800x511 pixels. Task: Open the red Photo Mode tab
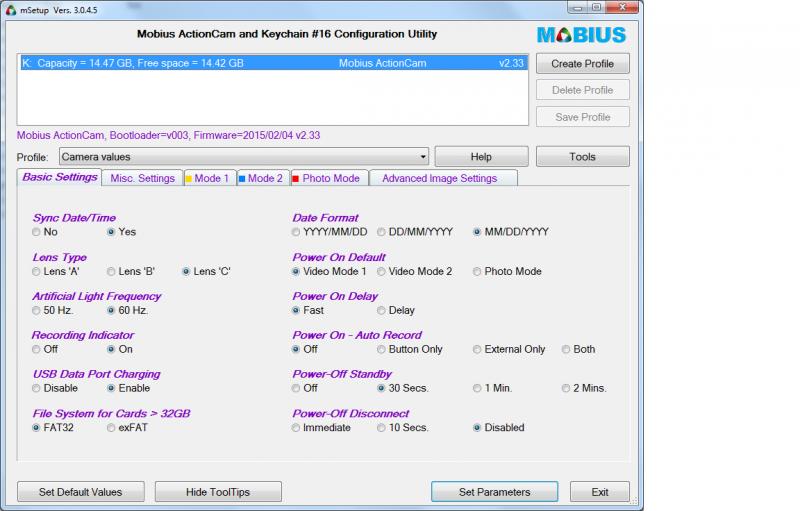point(330,178)
